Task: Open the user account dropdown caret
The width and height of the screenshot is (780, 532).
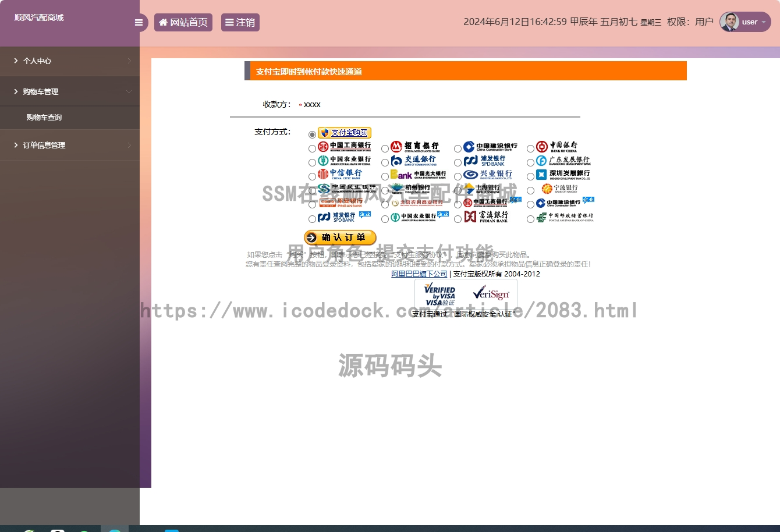Action: pyautogui.click(x=764, y=22)
